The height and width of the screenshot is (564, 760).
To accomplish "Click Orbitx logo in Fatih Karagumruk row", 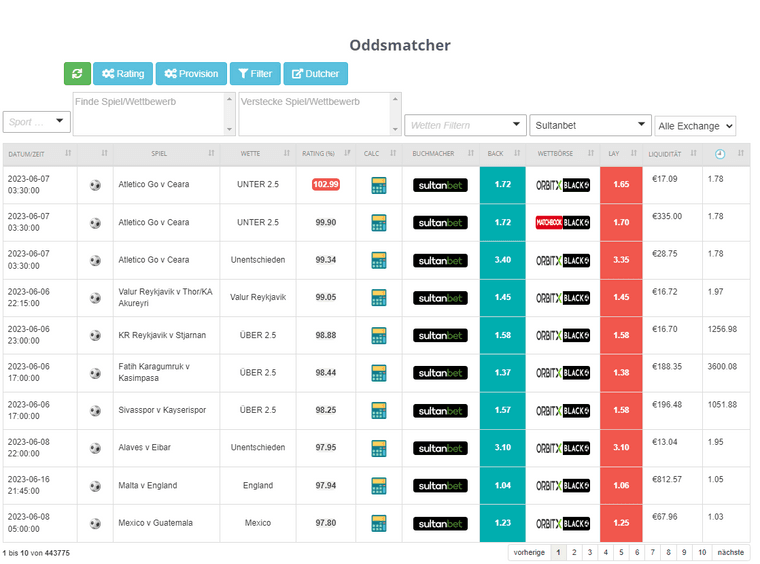I will tap(562, 373).
